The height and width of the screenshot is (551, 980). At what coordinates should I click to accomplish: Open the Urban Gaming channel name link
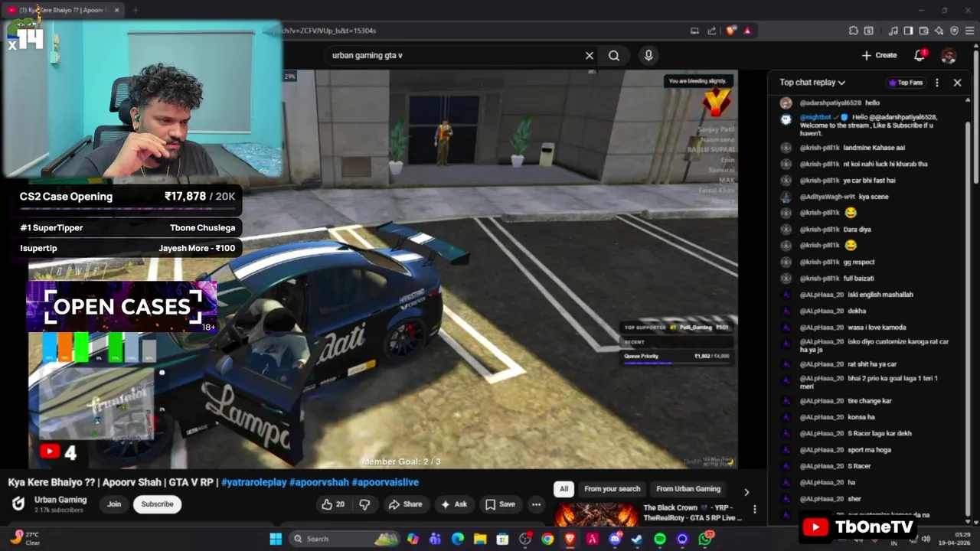coord(60,500)
